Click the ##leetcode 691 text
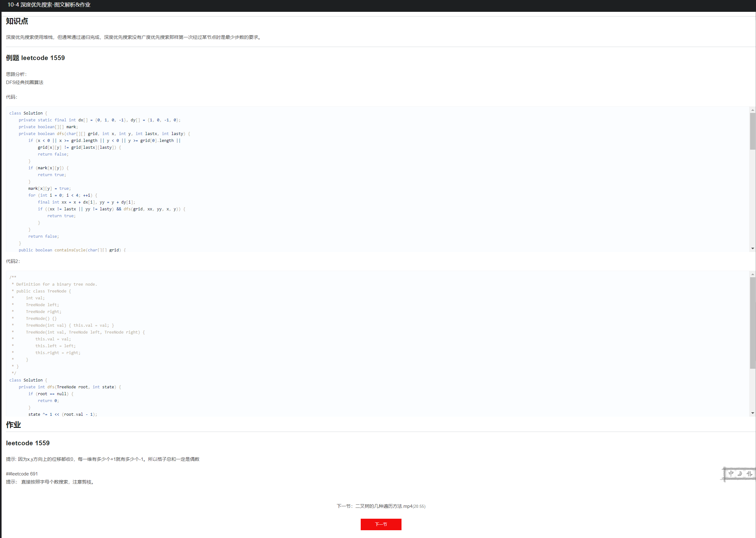The height and width of the screenshot is (538, 756). pyautogui.click(x=22, y=474)
